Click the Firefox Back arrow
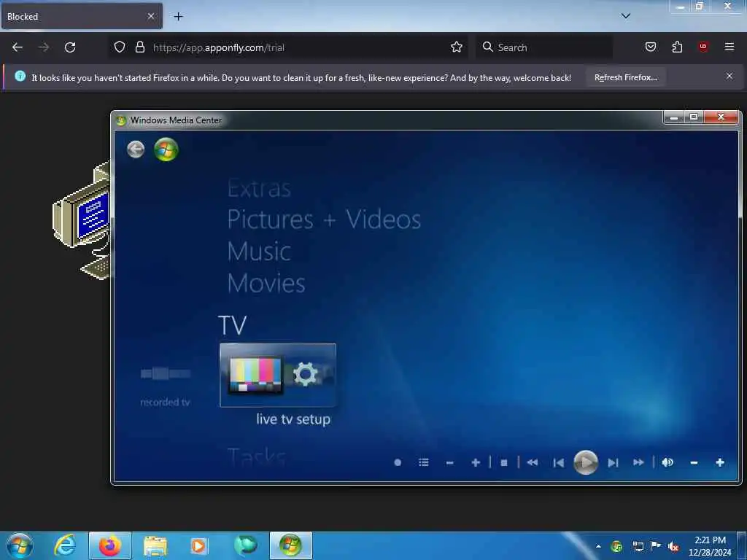Image resolution: width=747 pixels, height=560 pixels. tap(18, 47)
